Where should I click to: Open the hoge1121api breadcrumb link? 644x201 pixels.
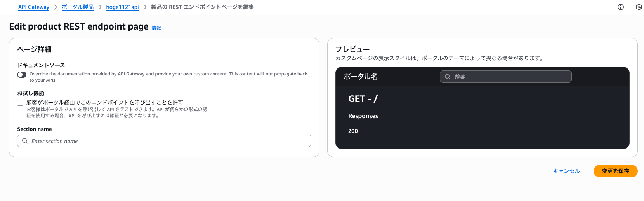pyautogui.click(x=122, y=7)
